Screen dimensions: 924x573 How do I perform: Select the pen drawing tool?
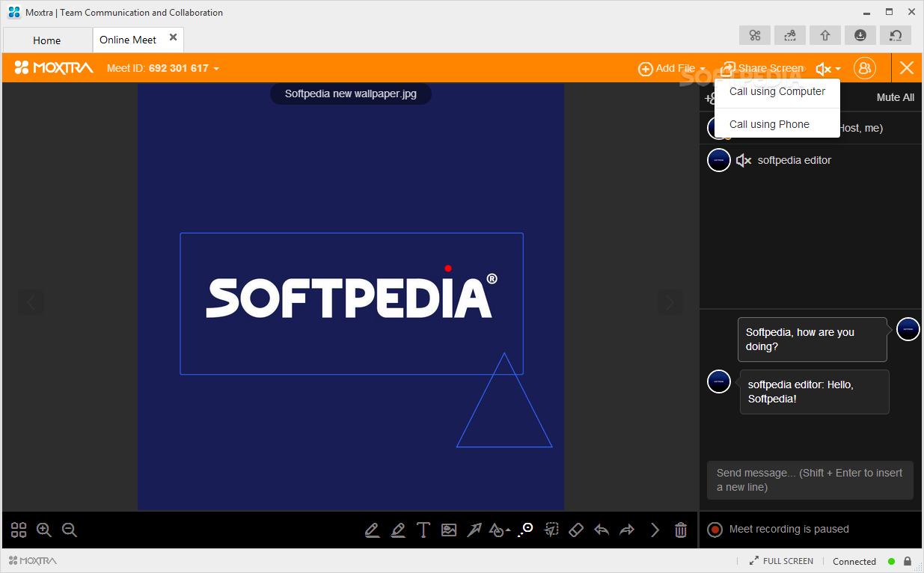(372, 530)
